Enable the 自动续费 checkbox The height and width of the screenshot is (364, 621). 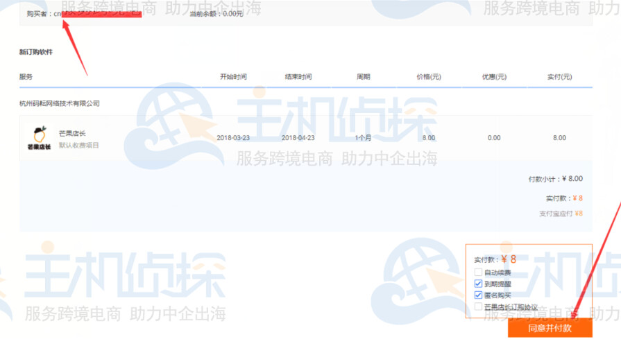point(478,272)
